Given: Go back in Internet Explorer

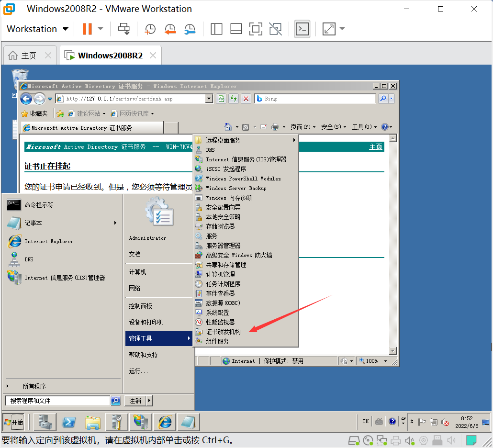Looking at the screenshot, I should click(x=26, y=99).
